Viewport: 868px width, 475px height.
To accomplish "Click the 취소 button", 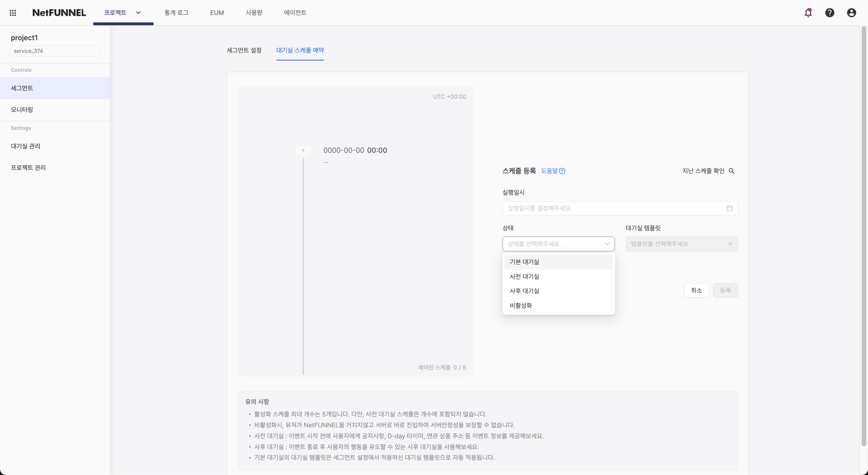I will 696,290.
